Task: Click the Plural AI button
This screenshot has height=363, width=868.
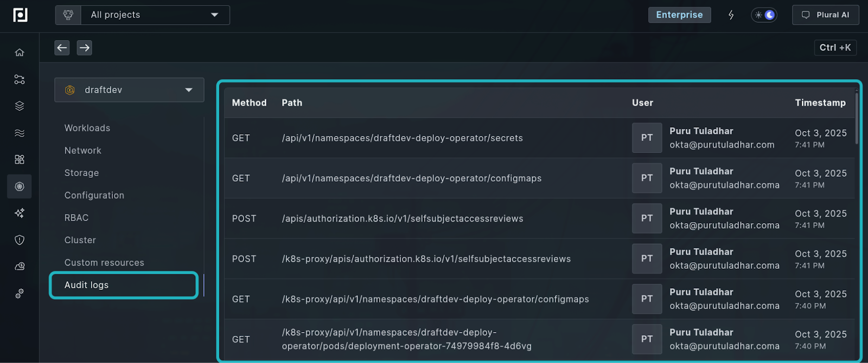Action: coord(825,15)
